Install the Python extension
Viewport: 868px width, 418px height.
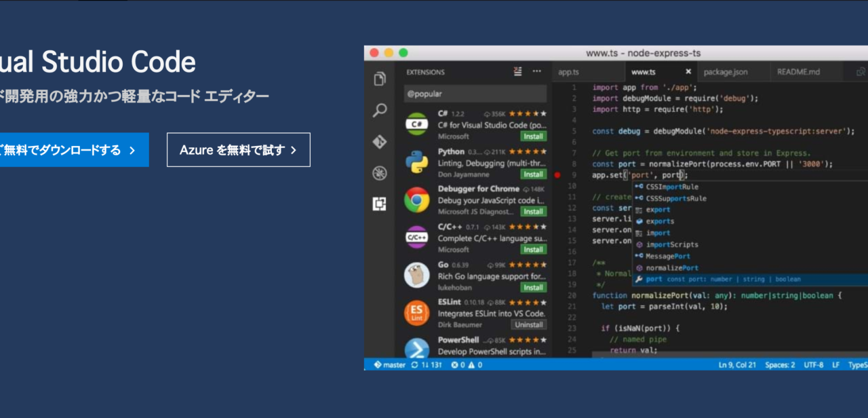click(533, 174)
